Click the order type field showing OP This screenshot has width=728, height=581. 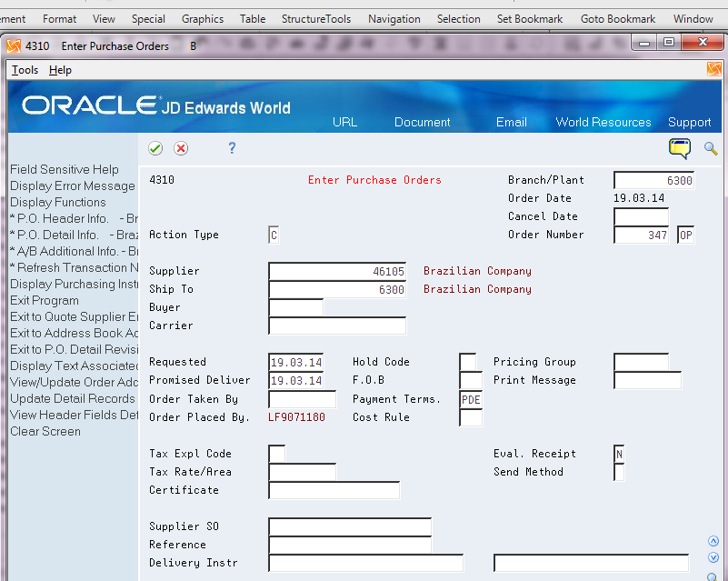point(686,235)
